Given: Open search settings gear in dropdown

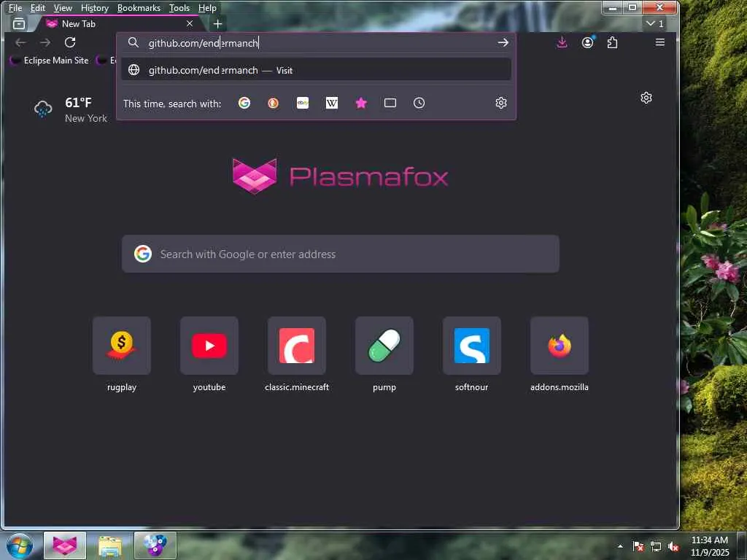Looking at the screenshot, I should [x=501, y=103].
